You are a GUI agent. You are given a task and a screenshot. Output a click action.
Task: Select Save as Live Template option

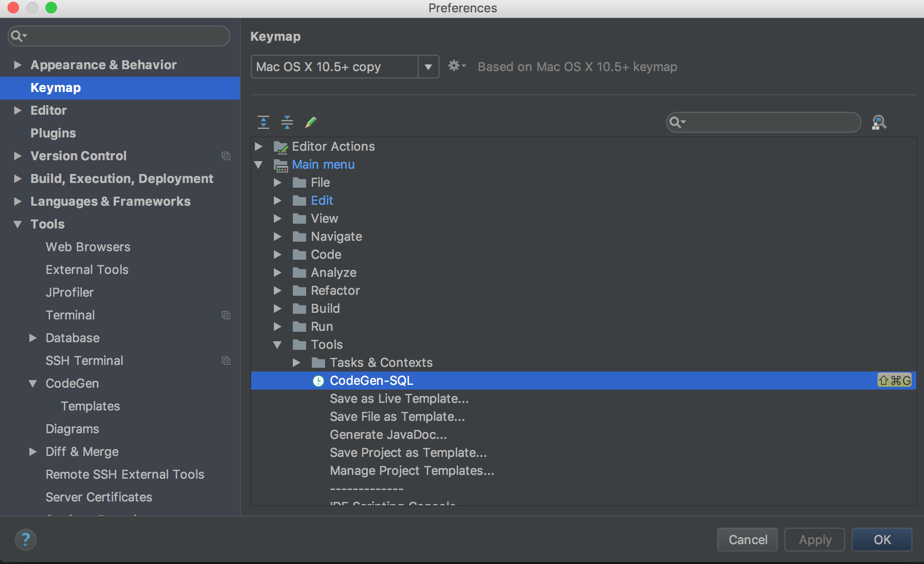click(x=399, y=398)
